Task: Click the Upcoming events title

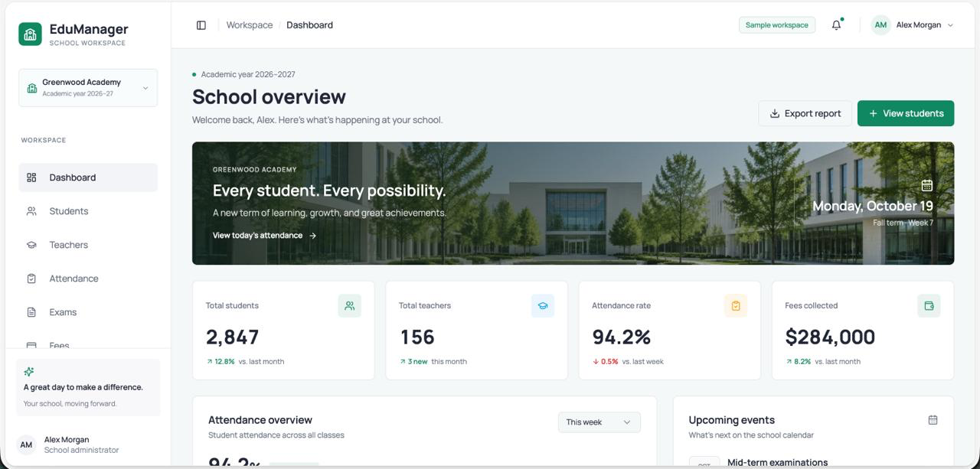Action: [x=731, y=420]
